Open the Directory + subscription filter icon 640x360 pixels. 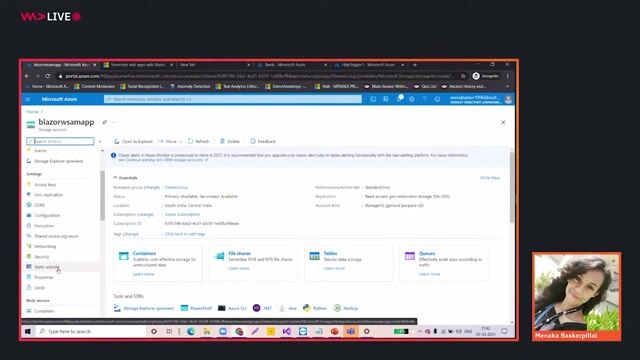[386, 99]
